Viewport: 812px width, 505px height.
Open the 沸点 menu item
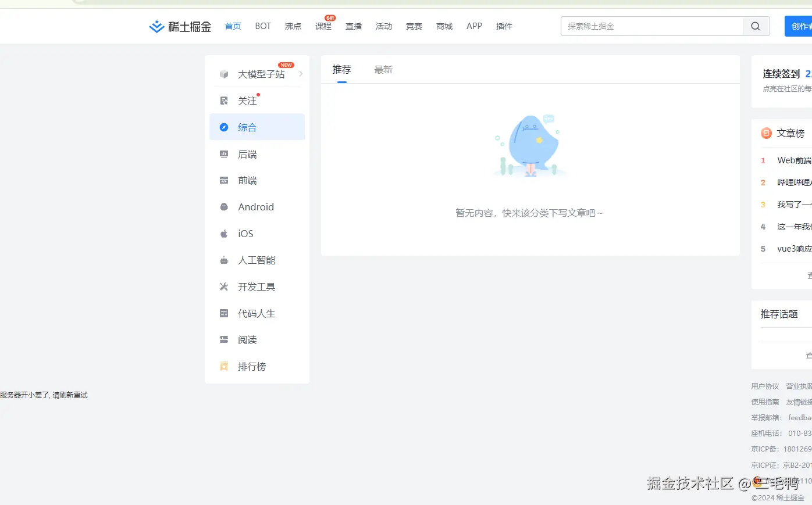pos(293,26)
